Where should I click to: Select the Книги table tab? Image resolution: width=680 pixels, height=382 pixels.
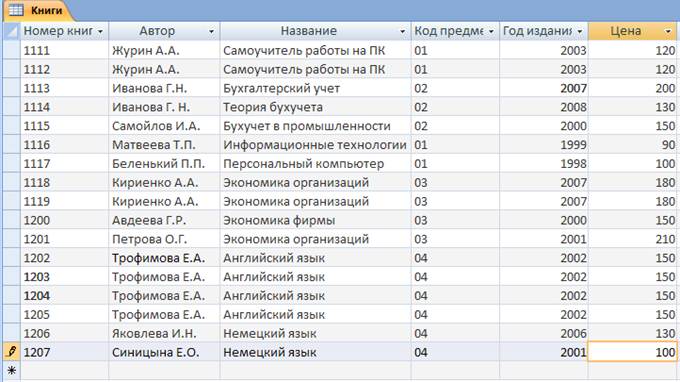pos(36,10)
